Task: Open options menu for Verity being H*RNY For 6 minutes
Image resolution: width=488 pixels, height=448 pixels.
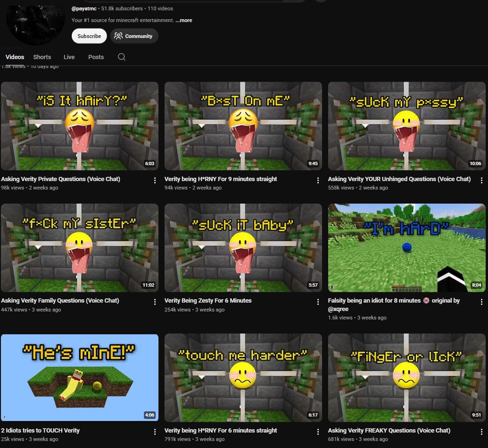Action: [318, 432]
